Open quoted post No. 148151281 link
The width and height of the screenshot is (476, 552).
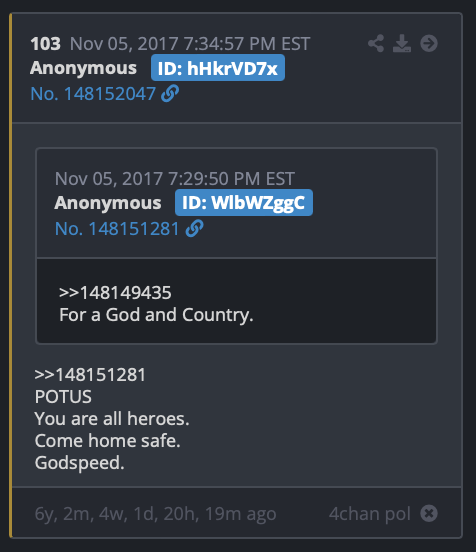(x=117, y=229)
